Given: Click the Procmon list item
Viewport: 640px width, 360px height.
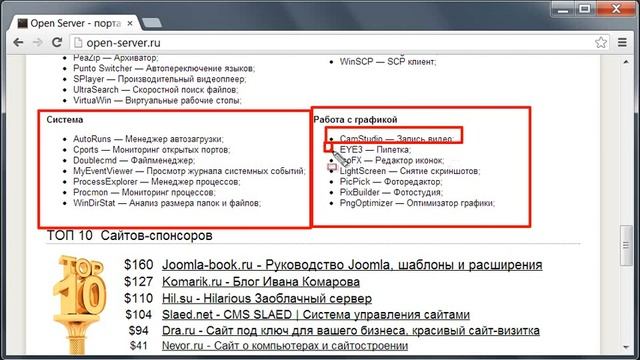Looking at the screenshot, I should point(144,192).
